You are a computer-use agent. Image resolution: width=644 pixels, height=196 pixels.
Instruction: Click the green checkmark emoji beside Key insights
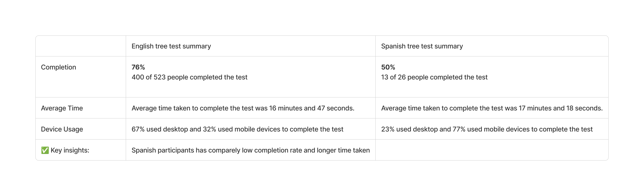(x=45, y=150)
